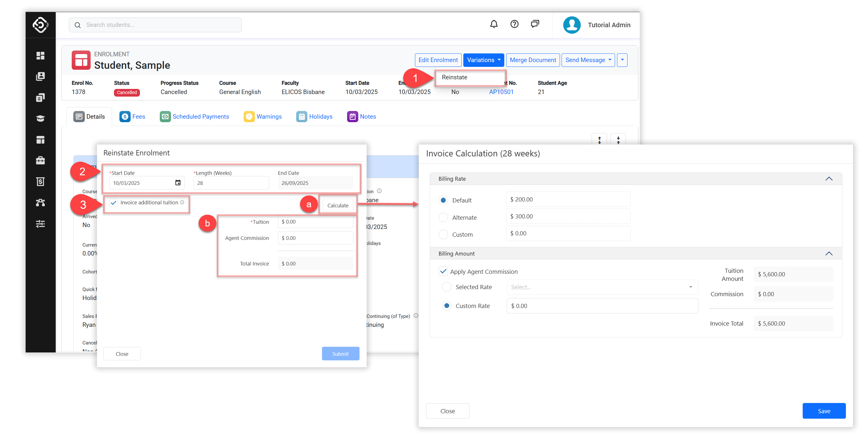Image resolution: width=868 pixels, height=442 pixels.
Task: Open the help question mark icon
Action: point(514,24)
